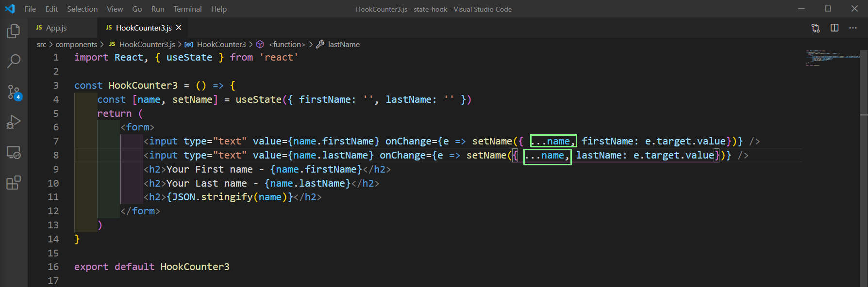868x287 pixels.
Task: Click the JS icon on the App.js tab
Action: [39, 28]
